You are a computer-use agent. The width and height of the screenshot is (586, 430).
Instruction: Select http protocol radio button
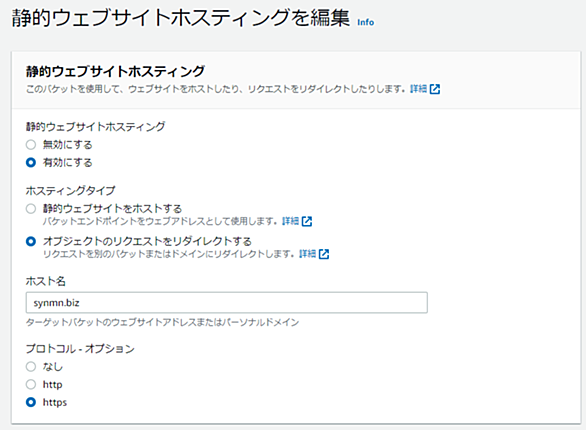pos(31,384)
